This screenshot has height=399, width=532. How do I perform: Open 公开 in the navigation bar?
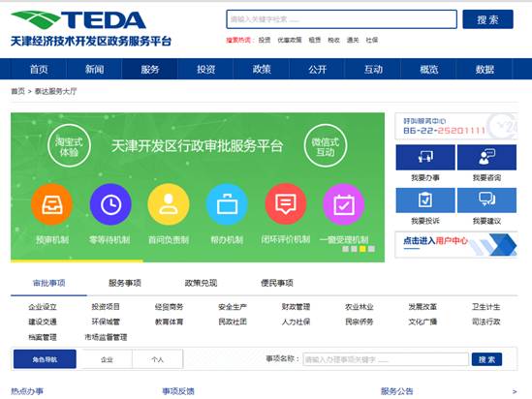point(317,69)
